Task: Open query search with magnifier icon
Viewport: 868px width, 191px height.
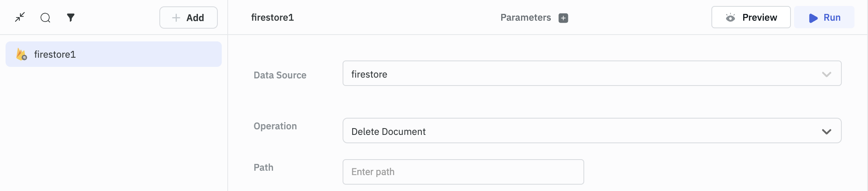Action: (45, 18)
